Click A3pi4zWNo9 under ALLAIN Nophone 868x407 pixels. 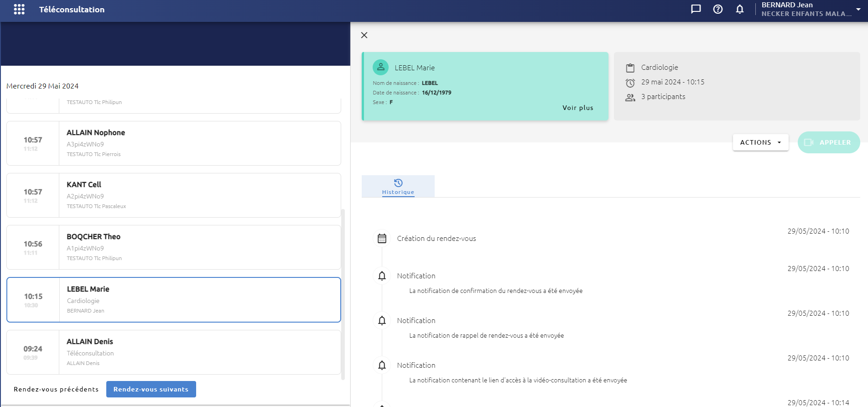(x=85, y=144)
